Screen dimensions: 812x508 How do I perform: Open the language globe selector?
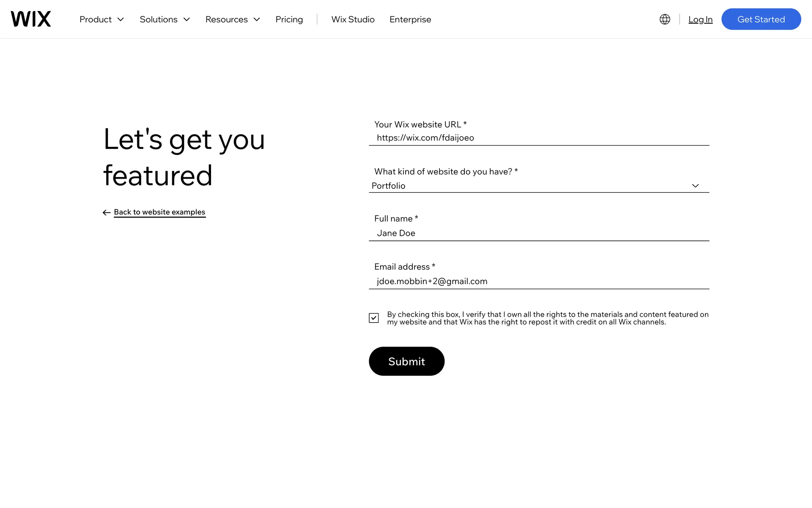point(665,19)
